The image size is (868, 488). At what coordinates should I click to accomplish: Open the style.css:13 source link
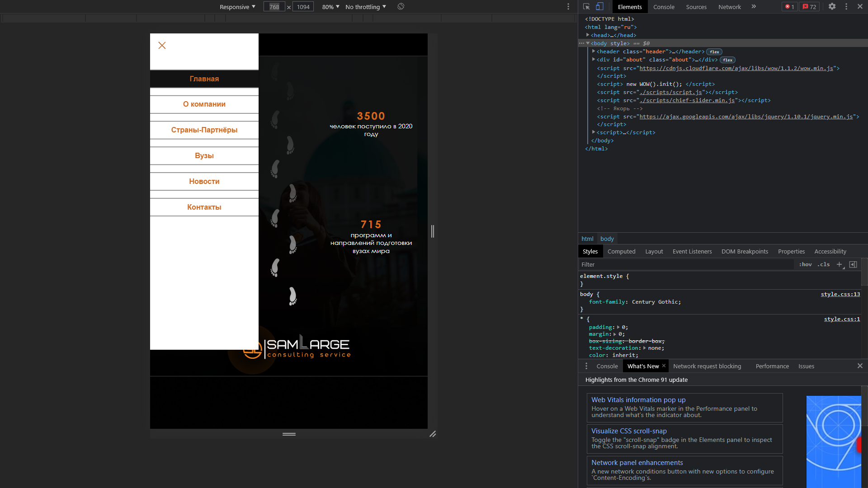[840, 294]
